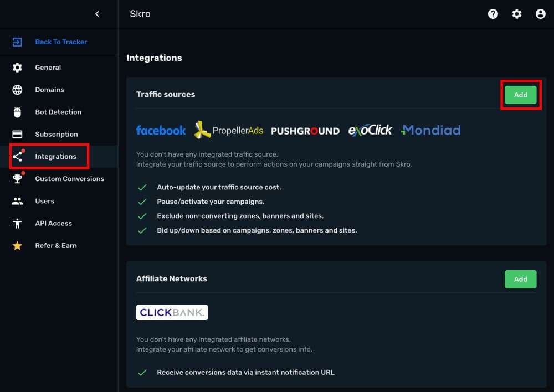
Task: Open the General settings menu item
Action: pyautogui.click(x=48, y=68)
